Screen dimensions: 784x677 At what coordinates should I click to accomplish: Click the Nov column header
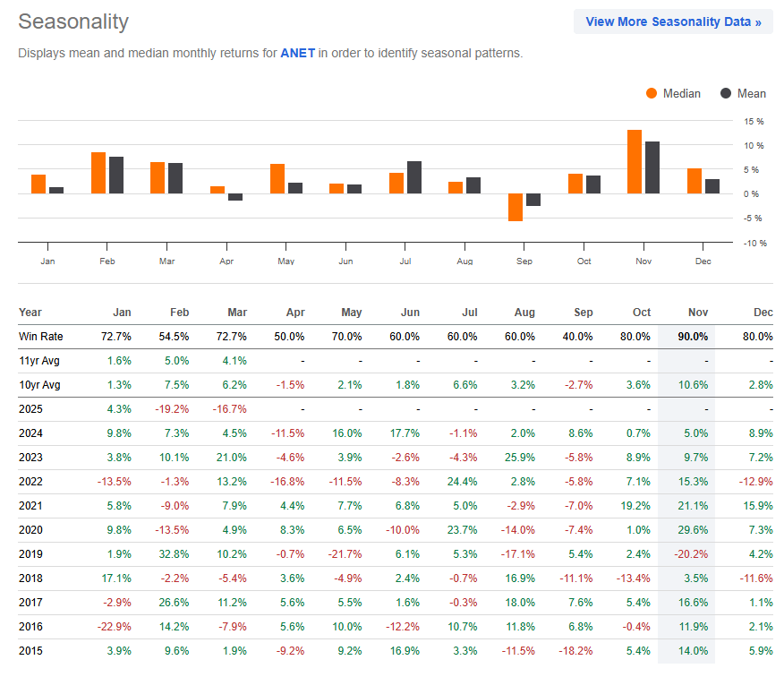[696, 312]
